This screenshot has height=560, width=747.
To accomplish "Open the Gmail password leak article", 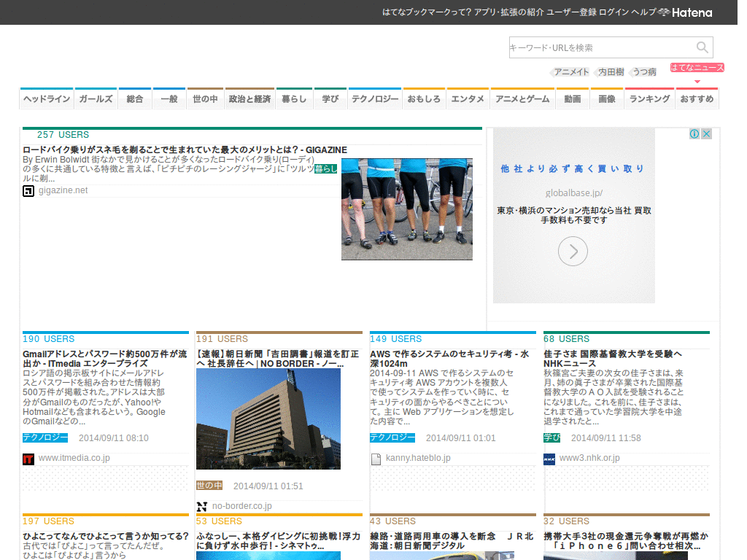I will pos(105,359).
